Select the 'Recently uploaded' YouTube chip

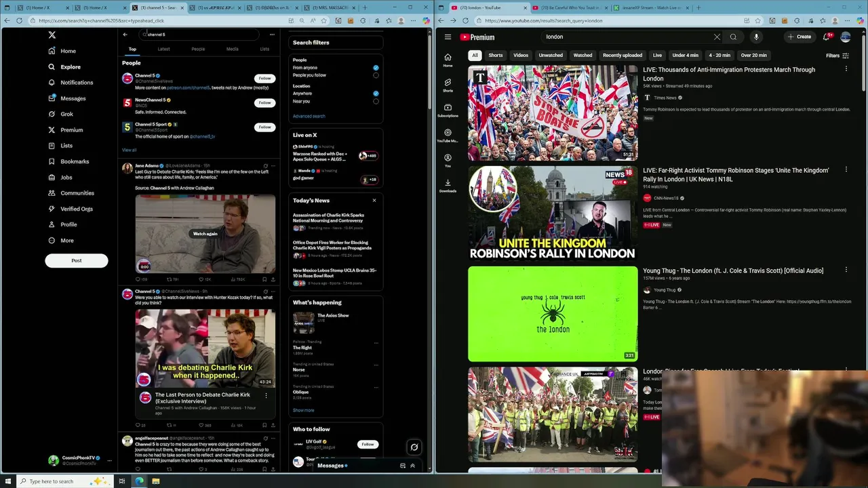[623, 56]
